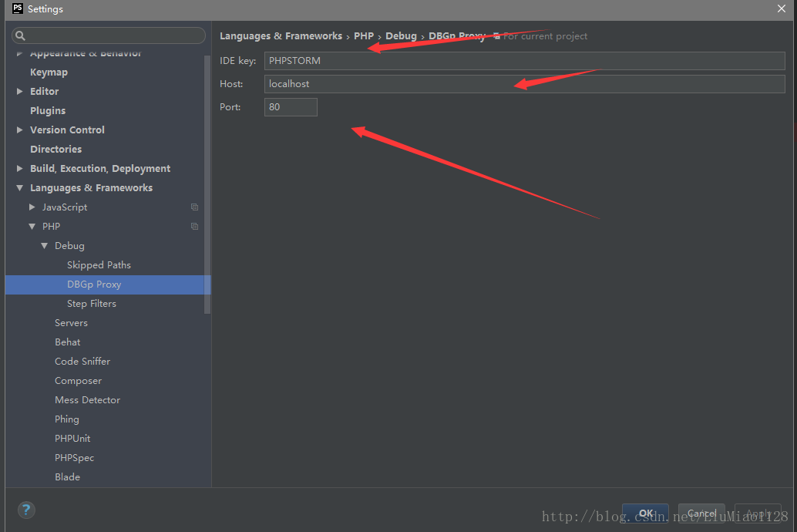Open the PHPSpec settings page
797x532 pixels.
[x=74, y=458]
